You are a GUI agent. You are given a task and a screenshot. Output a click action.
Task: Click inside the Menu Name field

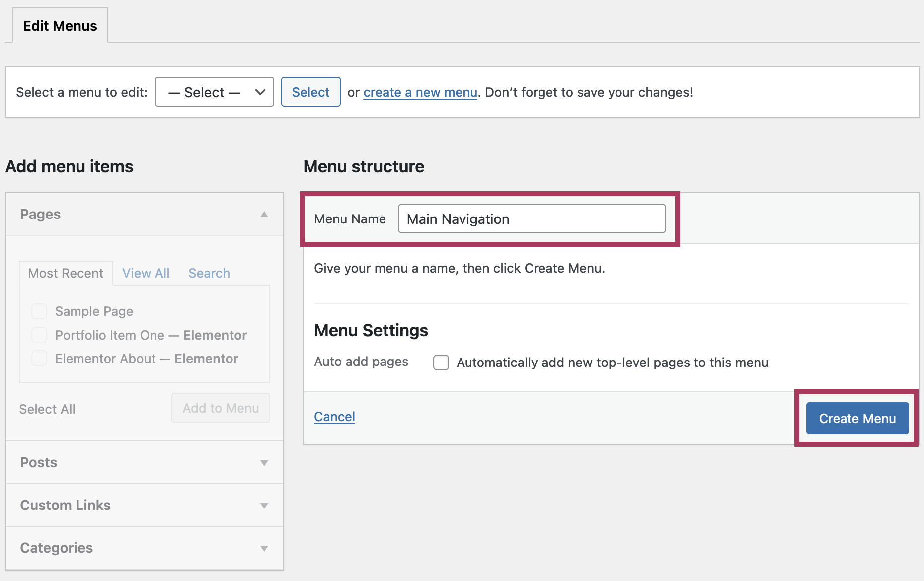click(532, 219)
